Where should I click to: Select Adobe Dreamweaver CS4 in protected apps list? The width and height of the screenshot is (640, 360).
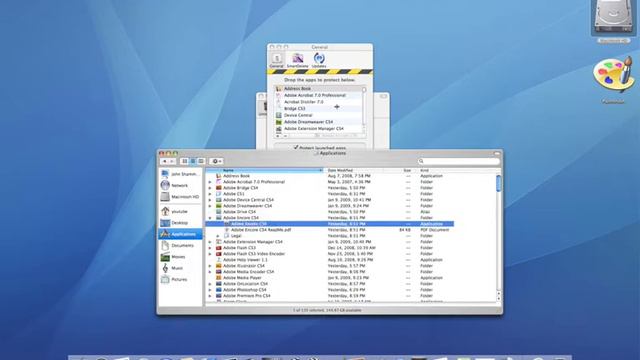point(318,122)
